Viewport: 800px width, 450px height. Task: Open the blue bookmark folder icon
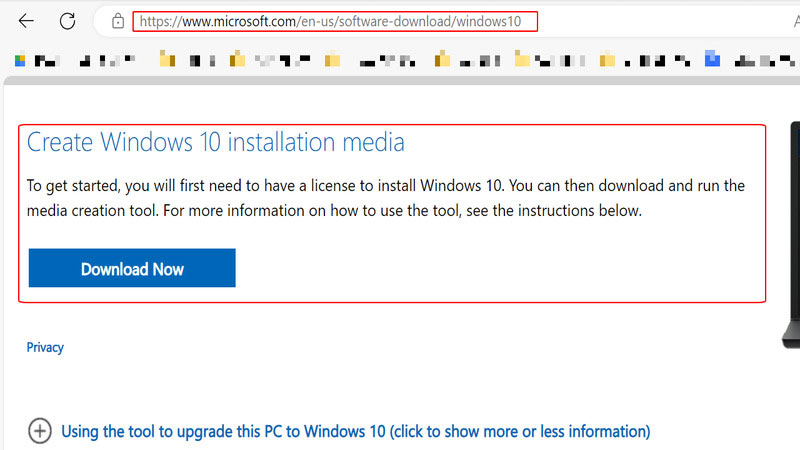pos(712,59)
